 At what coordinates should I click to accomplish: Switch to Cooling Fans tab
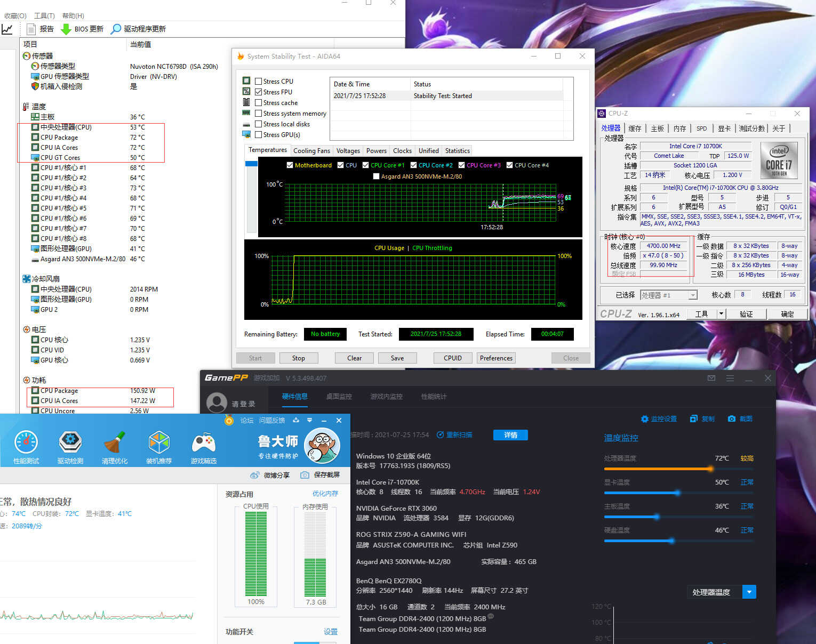click(311, 151)
